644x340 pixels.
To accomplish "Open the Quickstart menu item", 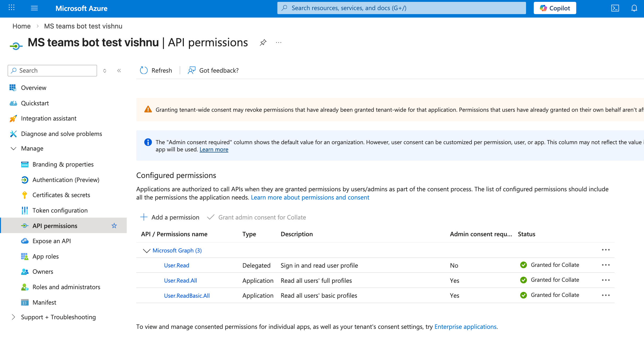I will (35, 103).
